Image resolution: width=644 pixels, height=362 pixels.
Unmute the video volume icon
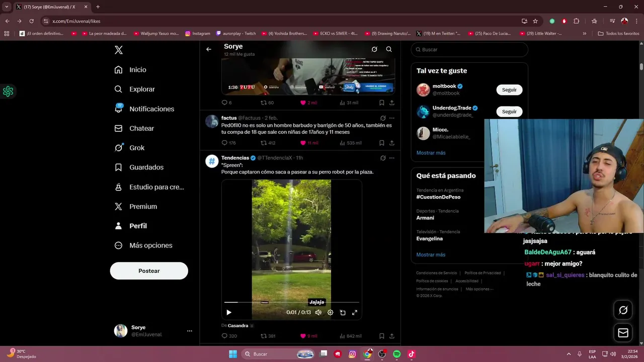pyautogui.click(x=318, y=312)
